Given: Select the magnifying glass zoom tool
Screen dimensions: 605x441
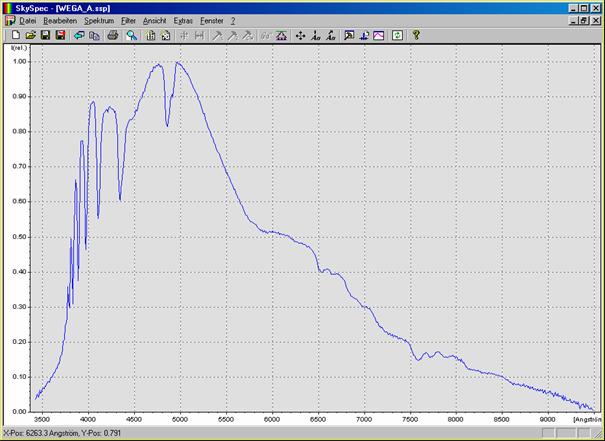Looking at the screenshot, I should click(x=132, y=35).
